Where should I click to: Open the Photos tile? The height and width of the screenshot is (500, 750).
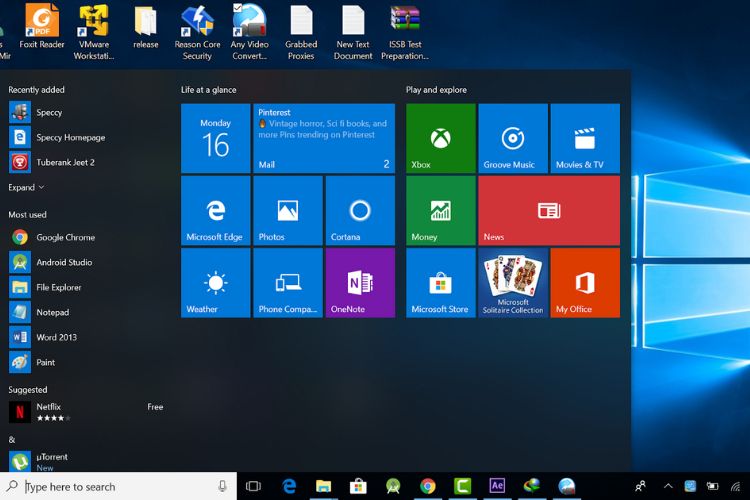click(287, 211)
